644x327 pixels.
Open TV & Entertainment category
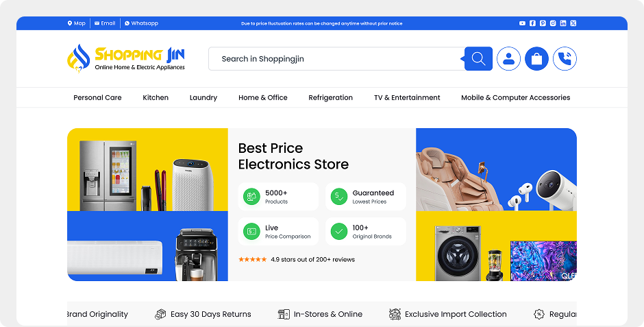[x=407, y=97]
